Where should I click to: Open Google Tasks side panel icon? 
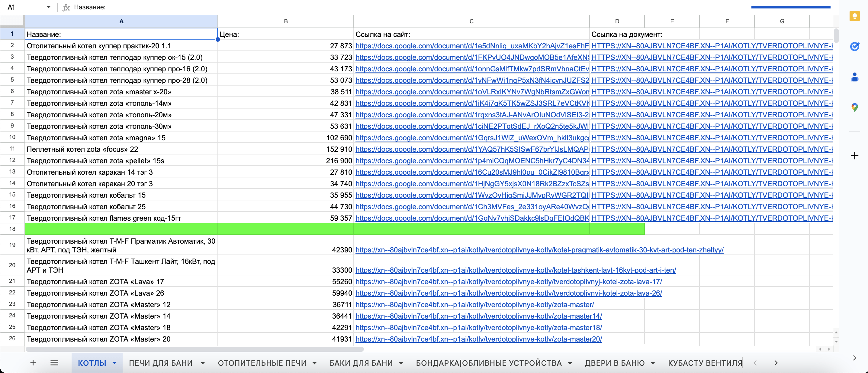[854, 47]
